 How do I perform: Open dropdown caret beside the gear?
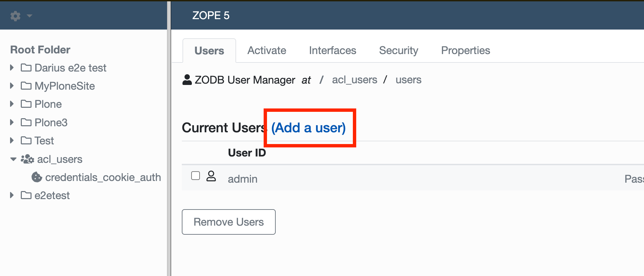pyautogui.click(x=30, y=16)
